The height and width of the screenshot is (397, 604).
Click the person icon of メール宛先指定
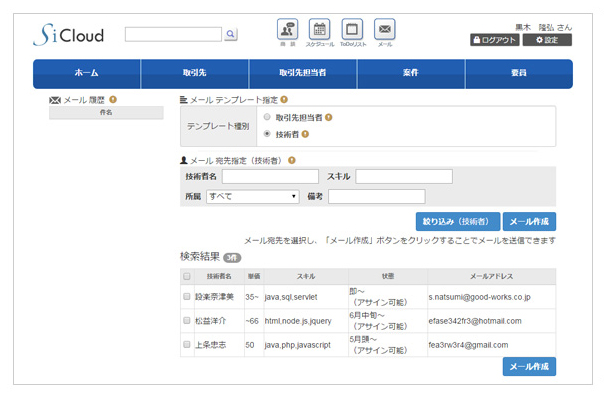click(x=184, y=161)
